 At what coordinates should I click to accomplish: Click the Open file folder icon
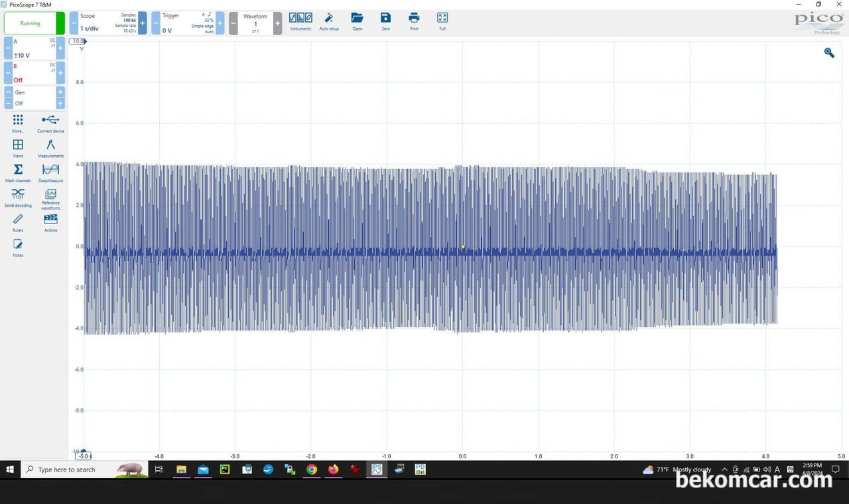(358, 22)
